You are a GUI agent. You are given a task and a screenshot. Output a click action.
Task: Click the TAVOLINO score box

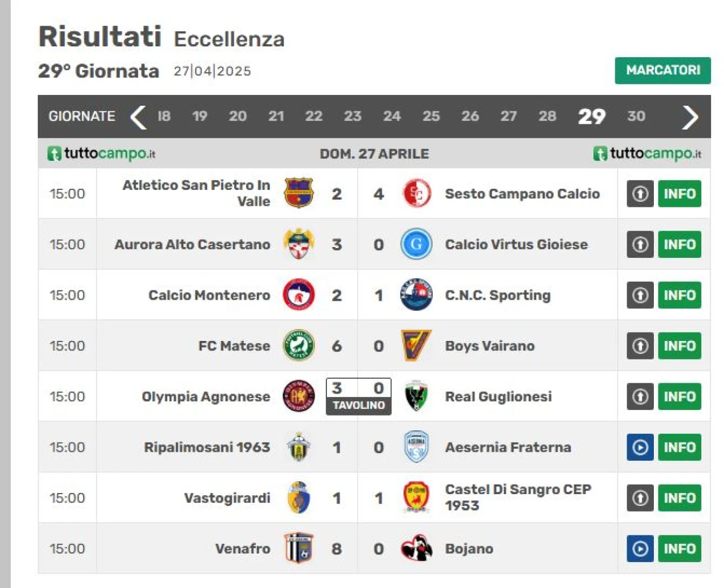click(x=359, y=396)
